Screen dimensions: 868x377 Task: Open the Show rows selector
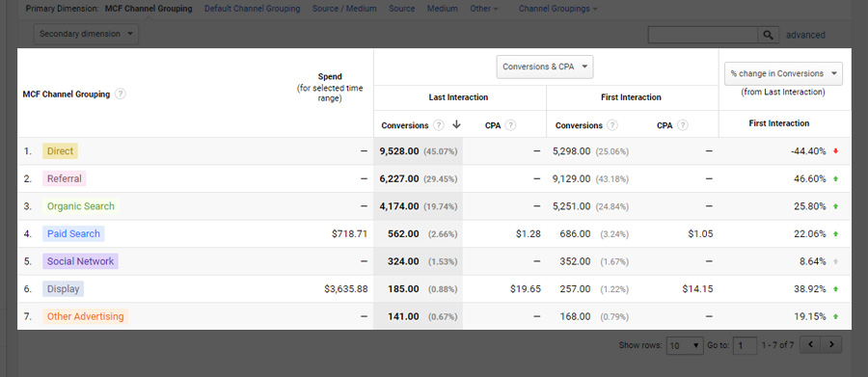coord(685,345)
